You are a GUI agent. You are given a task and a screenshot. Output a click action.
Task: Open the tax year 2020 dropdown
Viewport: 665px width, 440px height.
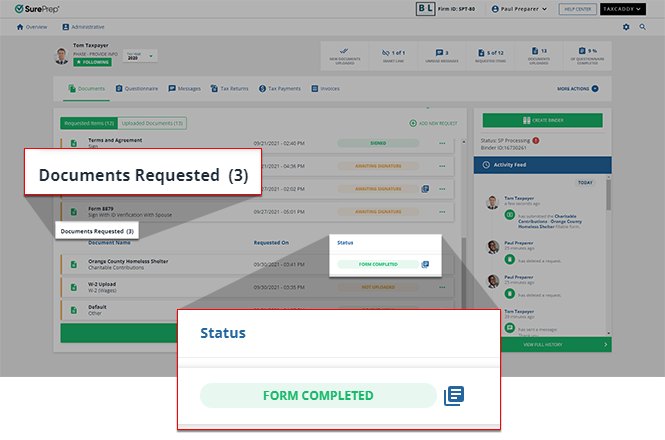[x=140, y=56]
